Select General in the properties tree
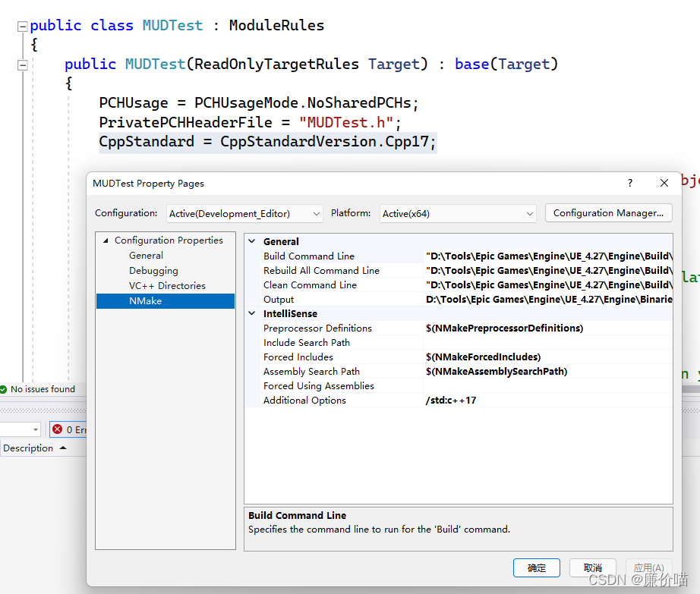This screenshot has height=594, width=700. pos(146,256)
